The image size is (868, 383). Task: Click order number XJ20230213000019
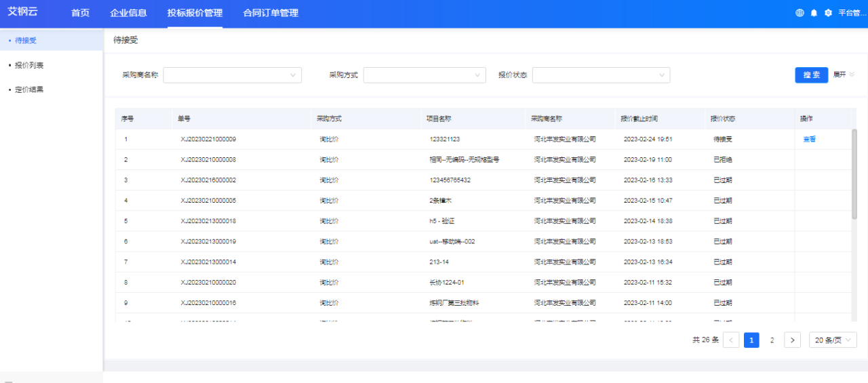(x=208, y=241)
